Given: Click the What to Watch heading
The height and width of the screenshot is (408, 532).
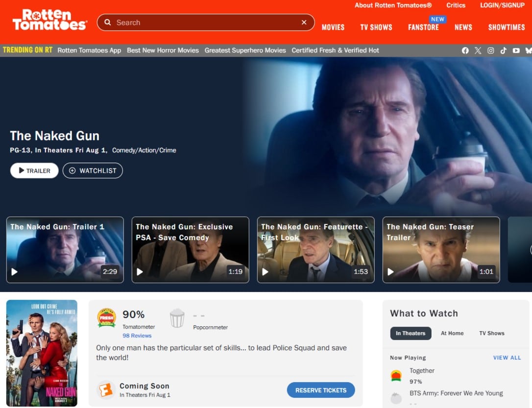Looking at the screenshot, I should 424,313.
